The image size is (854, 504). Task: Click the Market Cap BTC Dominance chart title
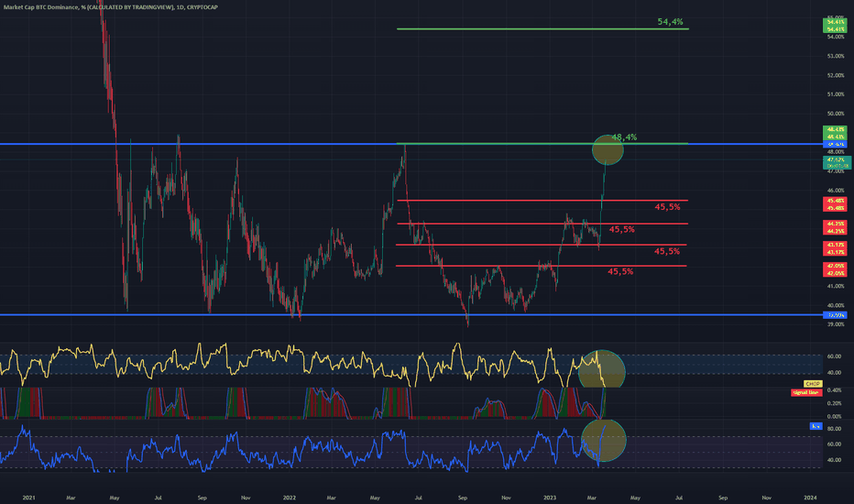point(111,7)
